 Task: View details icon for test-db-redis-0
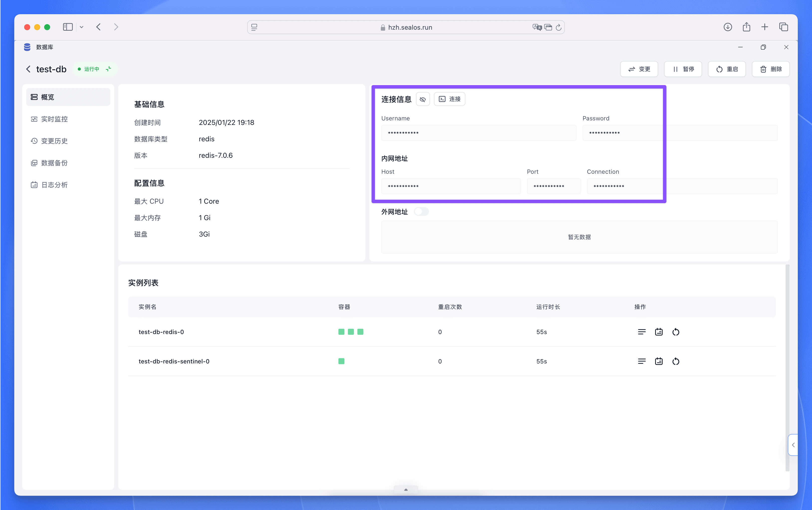642,332
